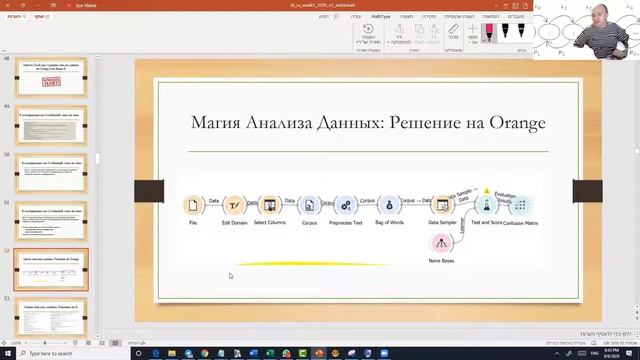Open Zoom app from the taskbar
Screen dimensions: 640x360
[x=384, y=353]
